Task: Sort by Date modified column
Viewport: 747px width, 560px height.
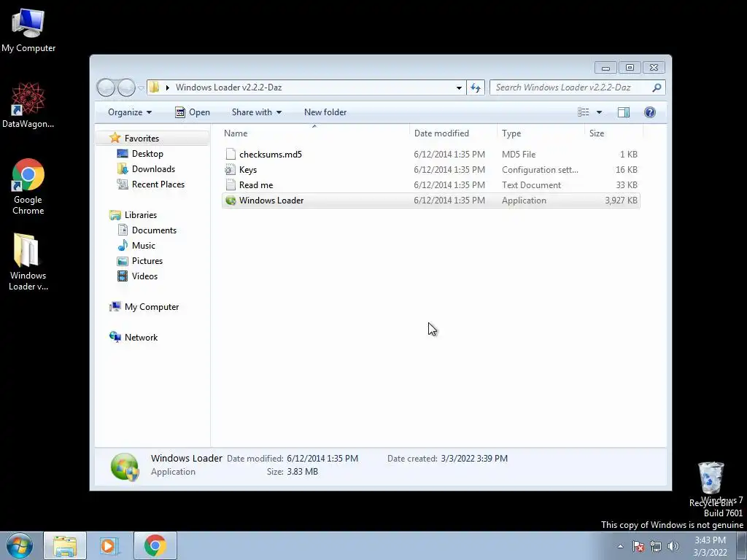Action: [452, 133]
